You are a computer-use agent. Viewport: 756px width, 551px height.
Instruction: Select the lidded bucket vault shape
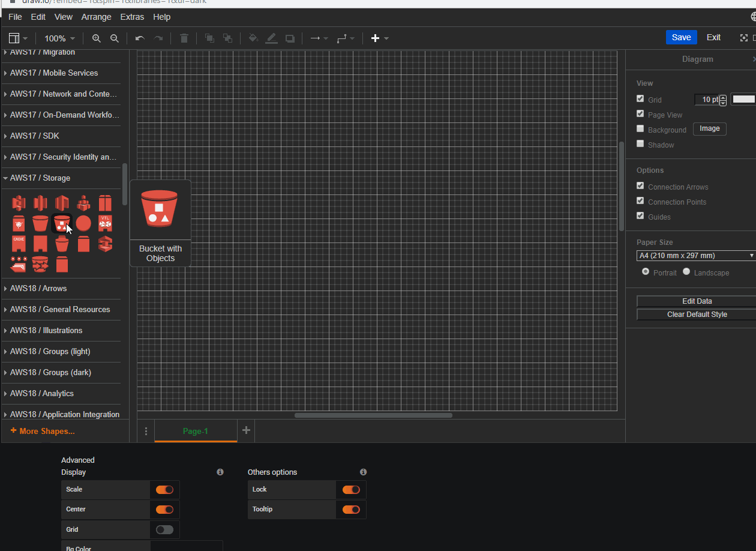62,243
